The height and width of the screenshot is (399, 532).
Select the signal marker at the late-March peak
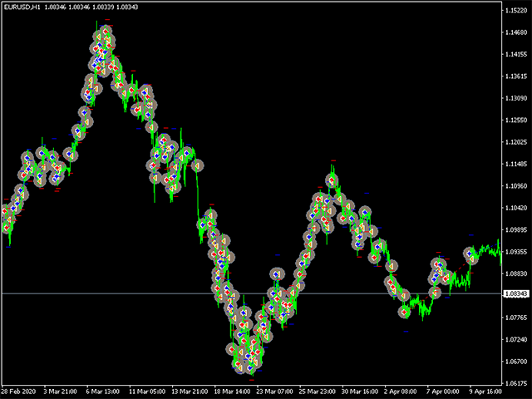[332, 180]
